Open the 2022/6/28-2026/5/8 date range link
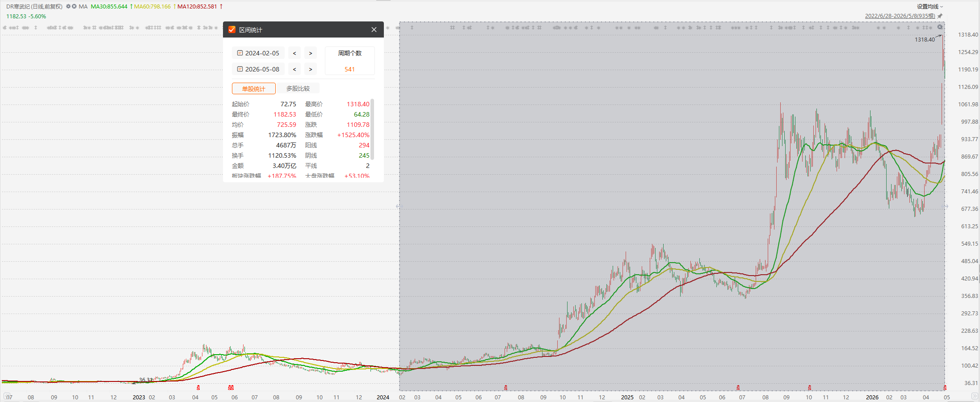 pos(900,16)
